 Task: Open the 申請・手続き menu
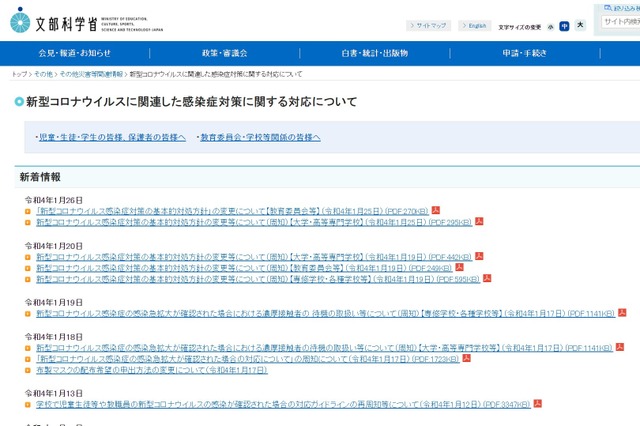(524, 53)
